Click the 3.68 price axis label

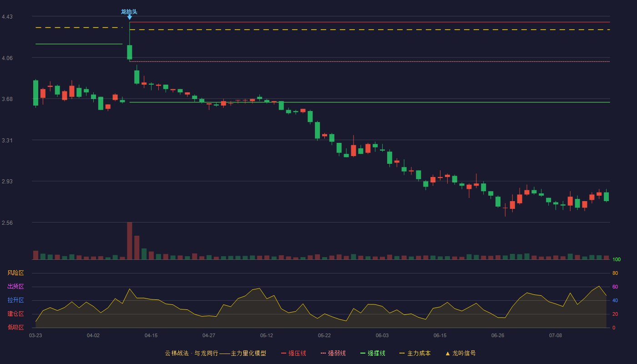[7, 99]
